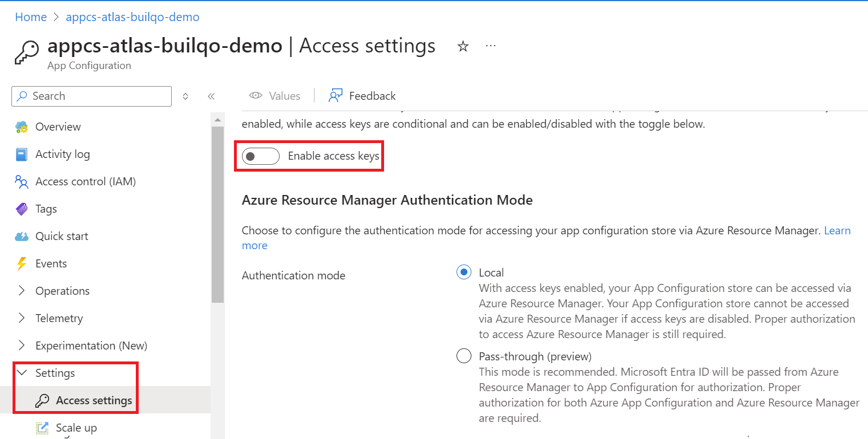Screen dimensions: 868x439
Task: Select Pass-through (preview) radio button
Action: click(464, 356)
